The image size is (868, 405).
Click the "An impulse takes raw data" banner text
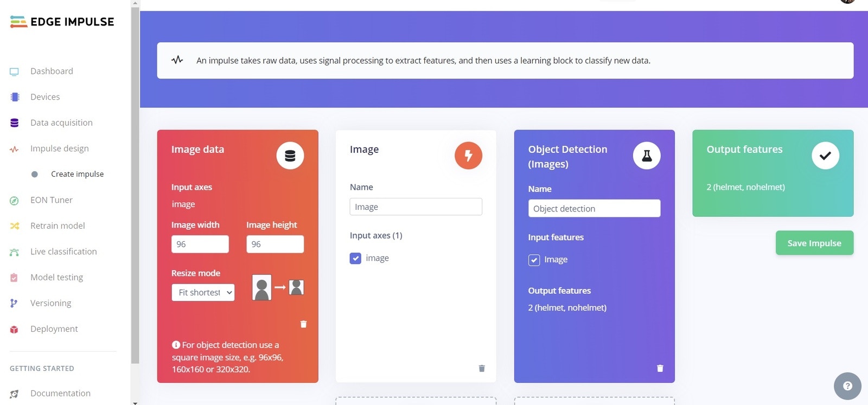[423, 61]
